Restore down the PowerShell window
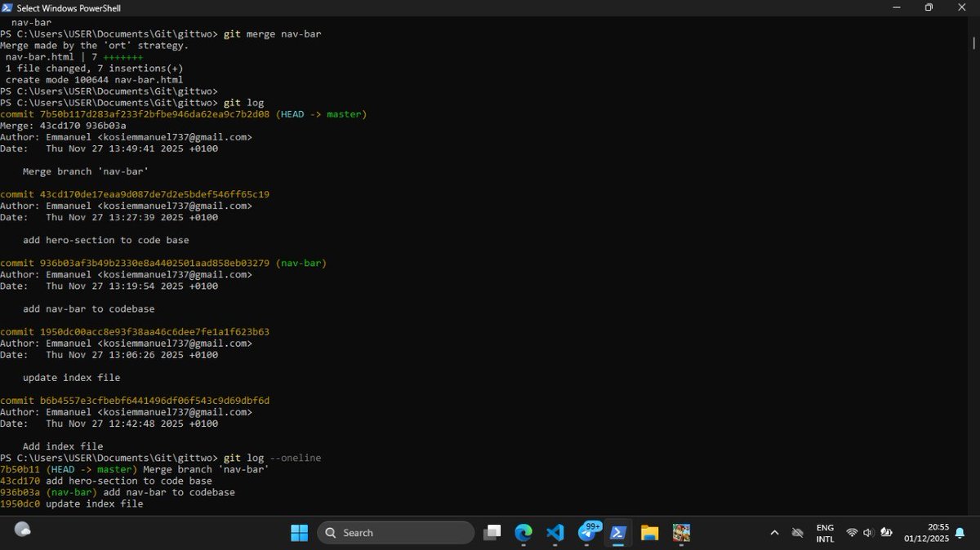 [929, 7]
